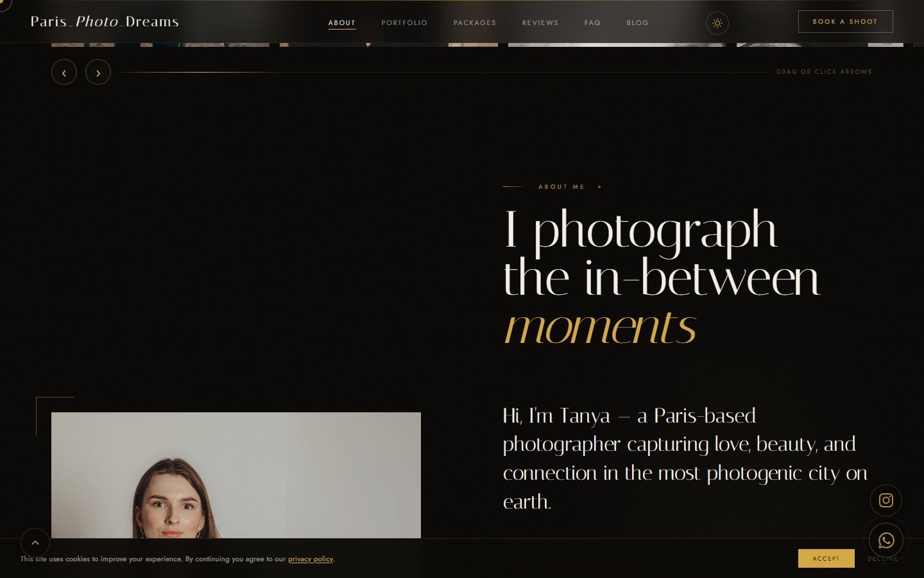Image resolution: width=924 pixels, height=578 pixels.
Task: Accept the cookie notice
Action: pos(826,558)
